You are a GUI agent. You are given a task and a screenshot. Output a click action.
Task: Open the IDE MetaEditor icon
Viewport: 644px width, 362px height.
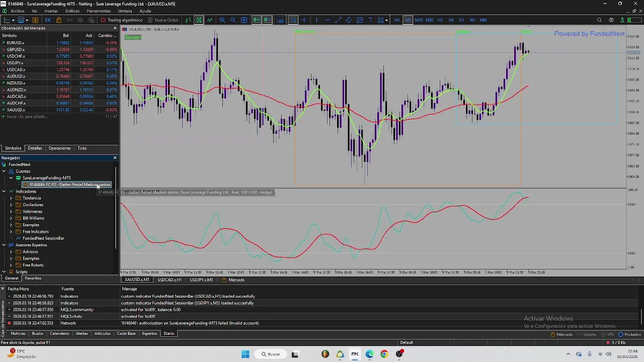(48, 20)
